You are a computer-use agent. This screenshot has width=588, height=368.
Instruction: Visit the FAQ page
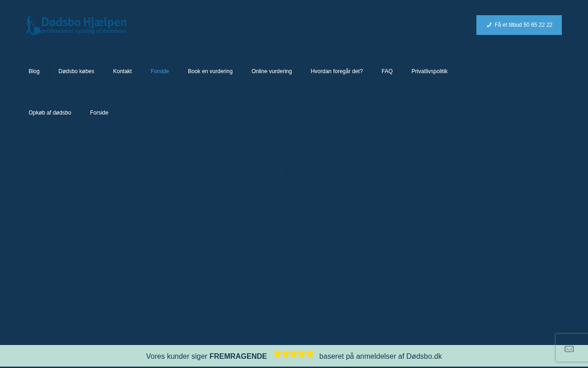[x=387, y=71]
